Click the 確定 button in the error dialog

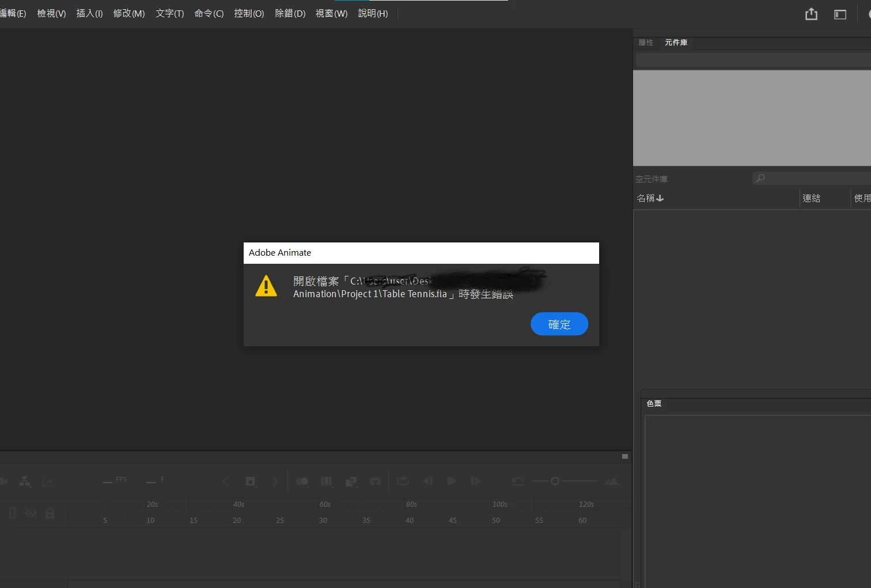pos(559,324)
